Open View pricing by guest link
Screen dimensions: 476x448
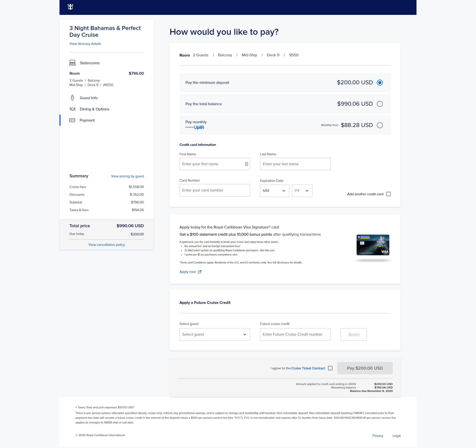click(x=127, y=176)
